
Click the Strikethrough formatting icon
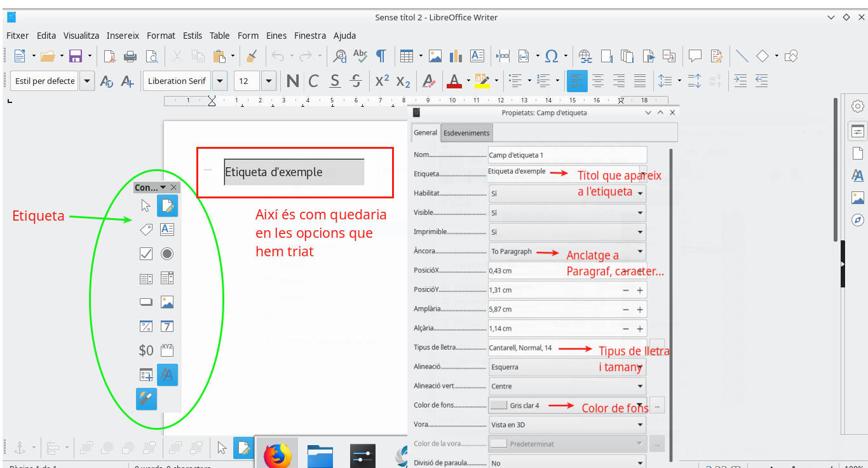pos(356,81)
